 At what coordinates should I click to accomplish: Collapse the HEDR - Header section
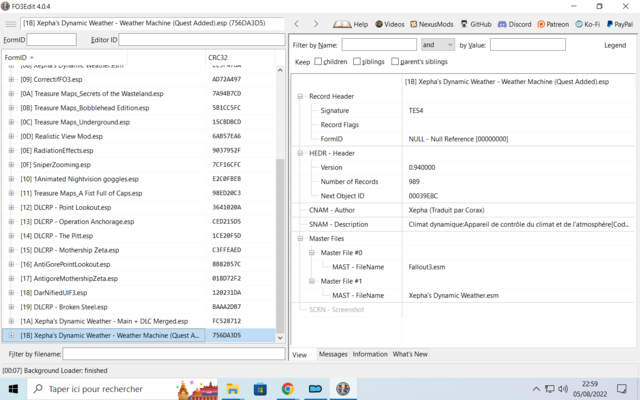(300, 153)
